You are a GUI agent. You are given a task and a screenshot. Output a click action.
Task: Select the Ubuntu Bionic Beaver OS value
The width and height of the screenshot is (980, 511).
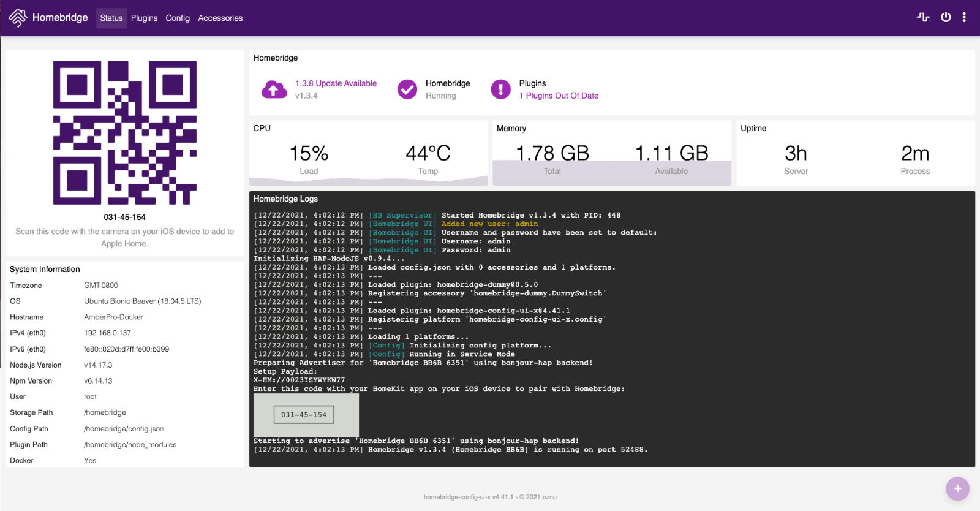click(x=143, y=301)
